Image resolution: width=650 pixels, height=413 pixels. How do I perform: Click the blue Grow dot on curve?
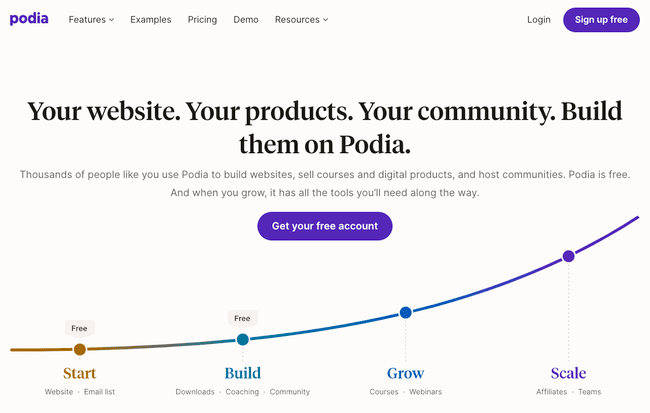405,312
